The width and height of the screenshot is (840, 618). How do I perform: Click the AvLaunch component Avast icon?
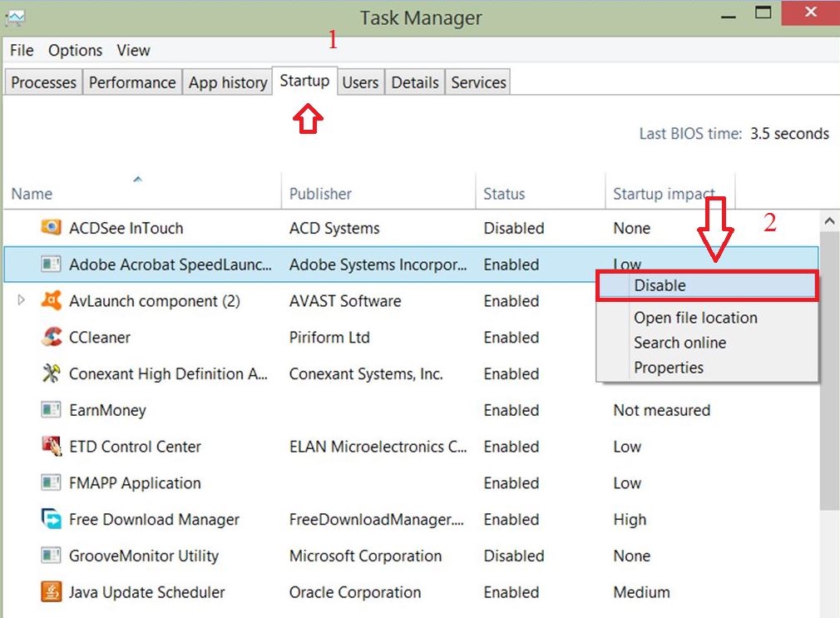click(51, 301)
